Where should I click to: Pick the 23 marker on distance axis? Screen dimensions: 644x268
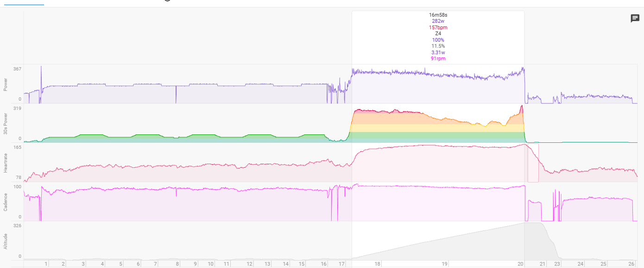click(557, 264)
